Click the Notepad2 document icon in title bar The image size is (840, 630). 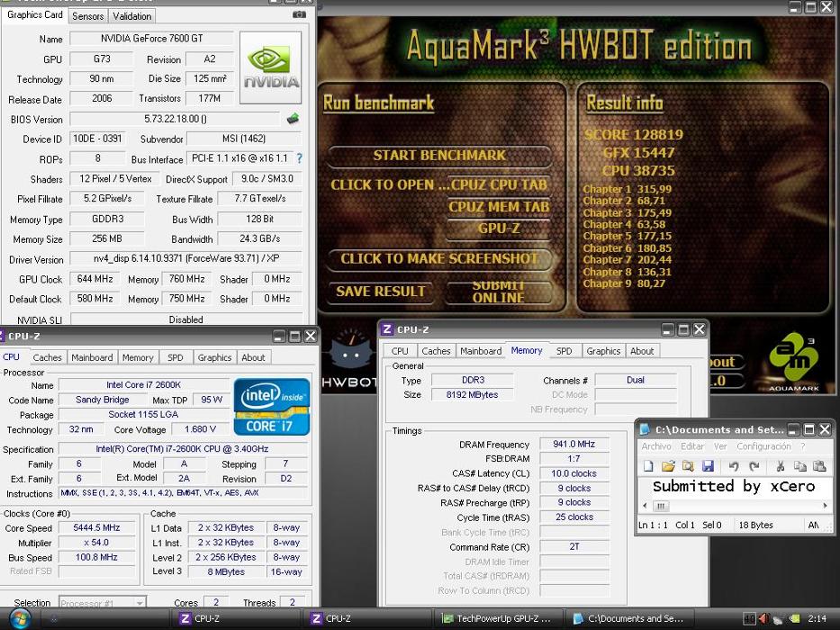tap(645, 429)
